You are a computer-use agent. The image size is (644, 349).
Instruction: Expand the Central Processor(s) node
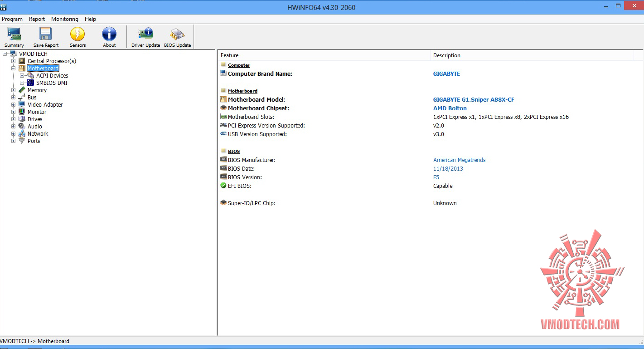[13, 61]
